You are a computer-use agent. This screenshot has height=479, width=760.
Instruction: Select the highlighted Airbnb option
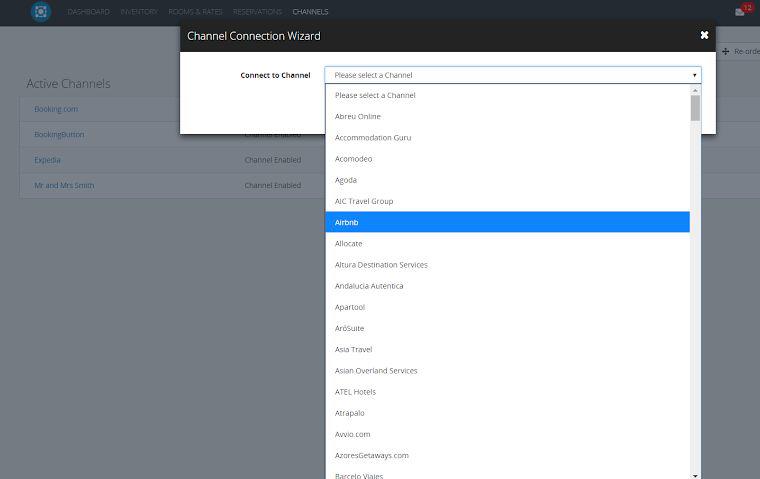click(507, 222)
